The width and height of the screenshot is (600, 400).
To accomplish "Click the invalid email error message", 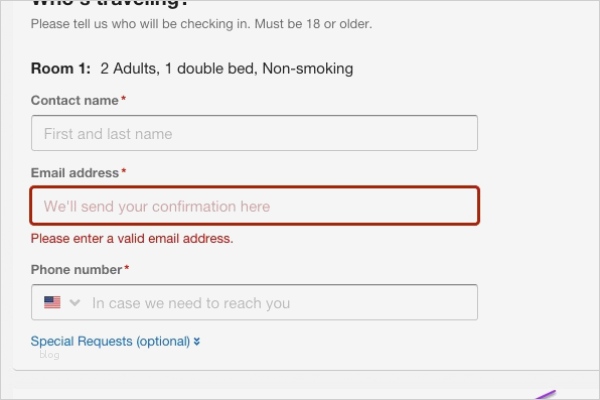I will [132, 239].
